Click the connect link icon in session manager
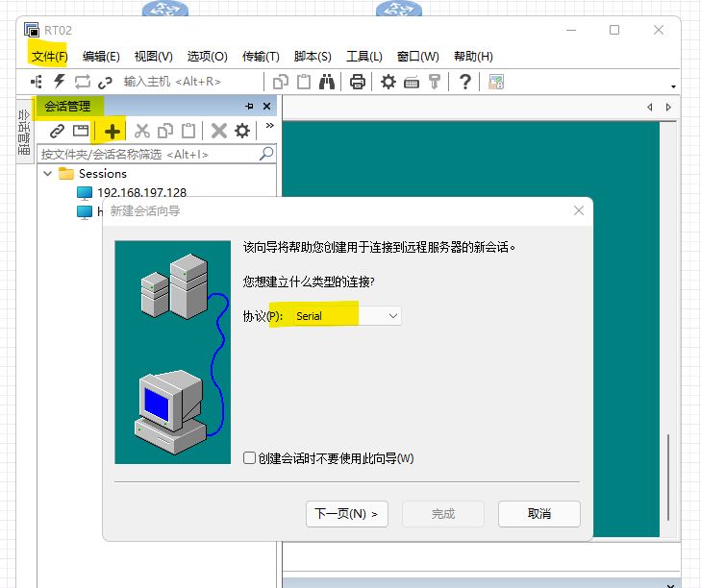Viewport: 701px width, 588px height. point(57,131)
